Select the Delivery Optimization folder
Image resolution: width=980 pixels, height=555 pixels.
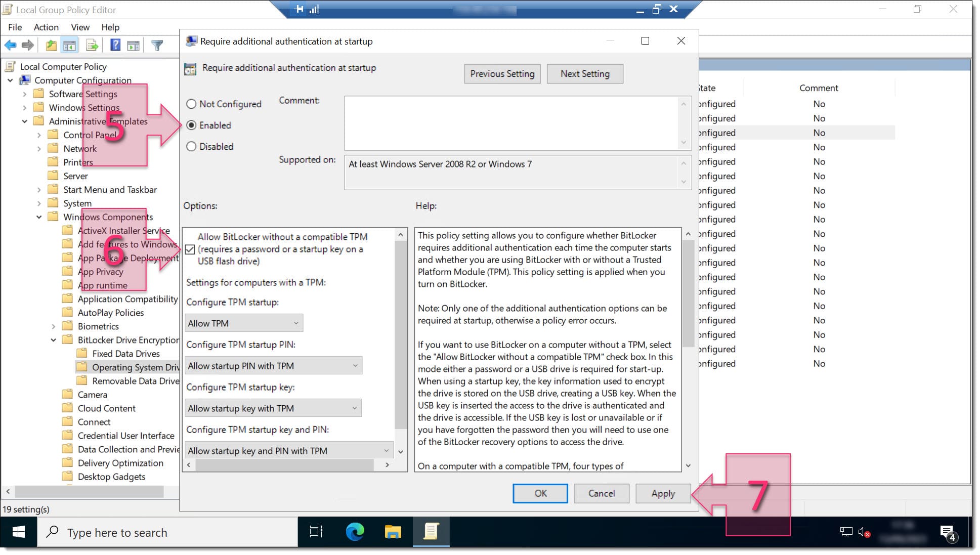click(x=120, y=463)
